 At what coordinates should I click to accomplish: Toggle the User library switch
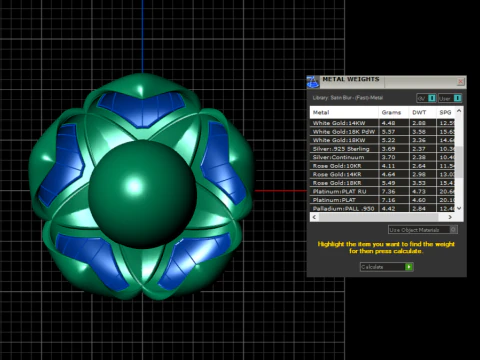pyautogui.click(x=450, y=98)
